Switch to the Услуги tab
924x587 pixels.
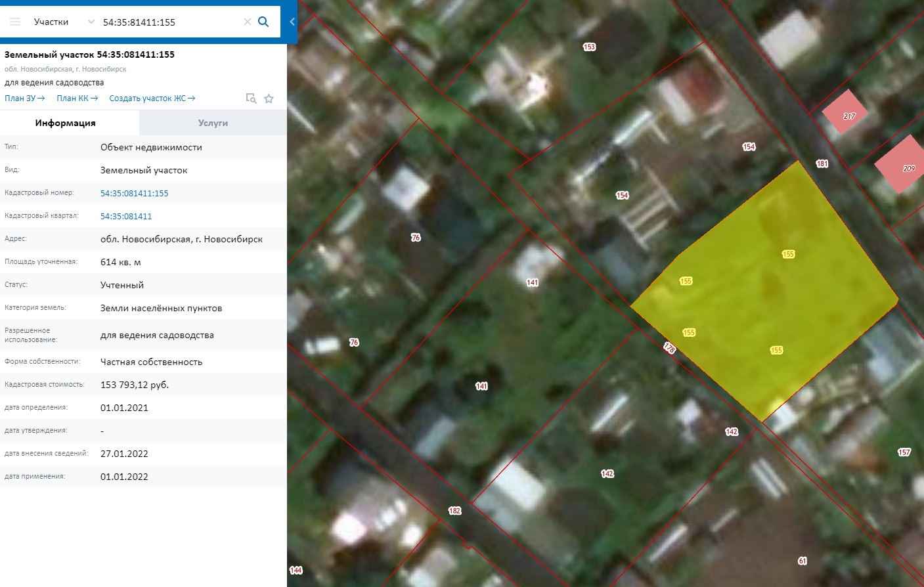point(213,123)
